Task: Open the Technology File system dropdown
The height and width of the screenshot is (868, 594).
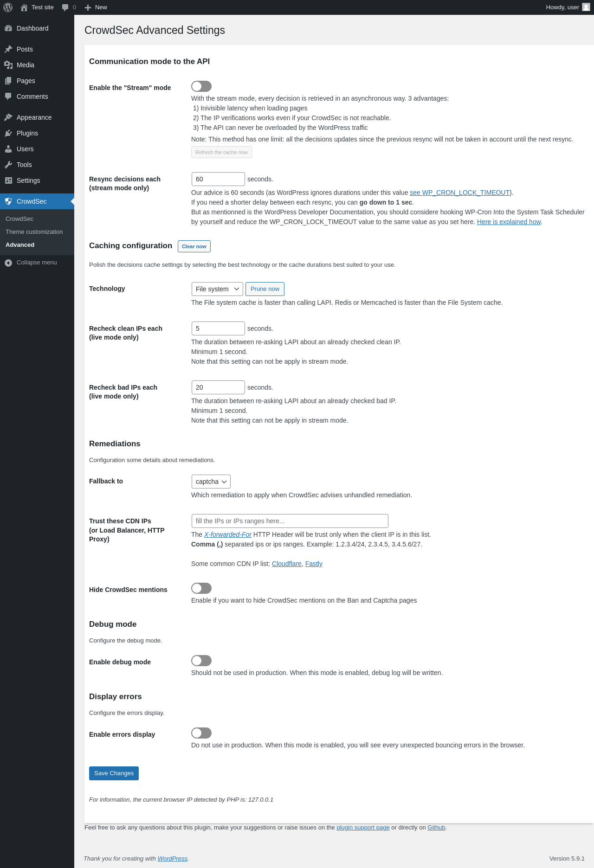Action: point(217,289)
